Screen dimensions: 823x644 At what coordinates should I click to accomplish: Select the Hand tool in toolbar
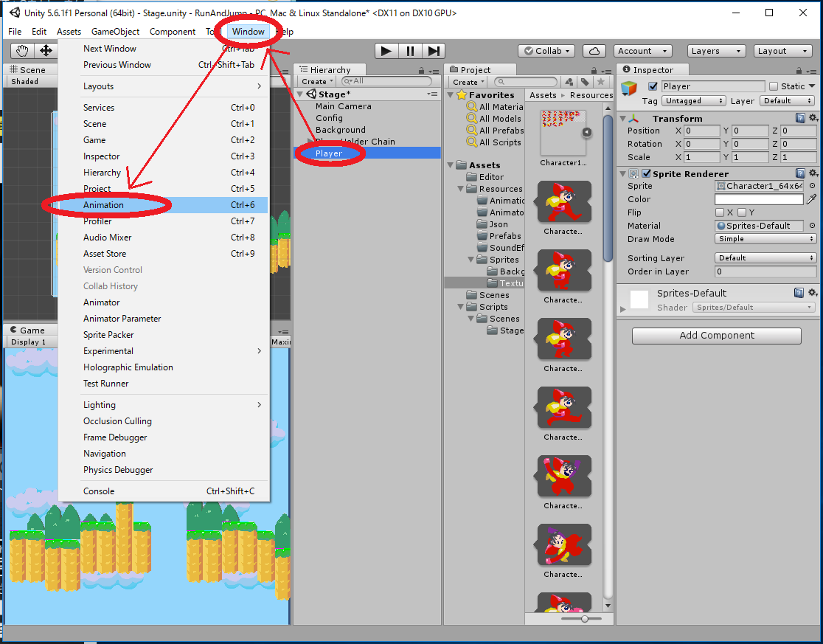tap(22, 51)
